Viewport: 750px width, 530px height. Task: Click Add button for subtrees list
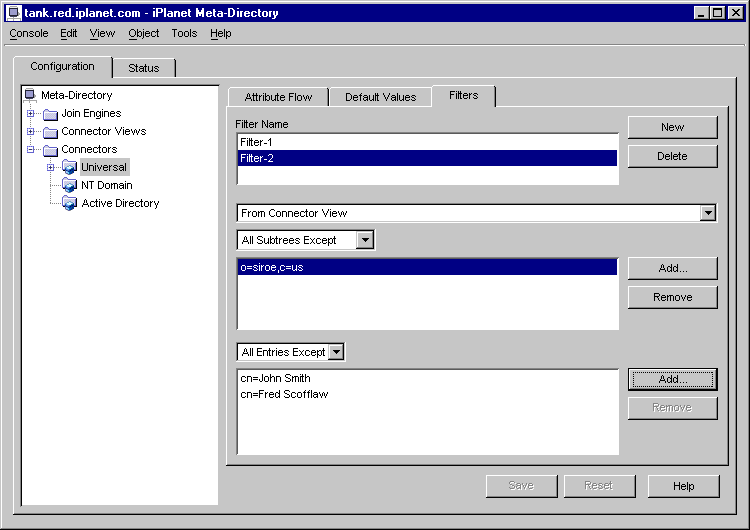tap(673, 268)
